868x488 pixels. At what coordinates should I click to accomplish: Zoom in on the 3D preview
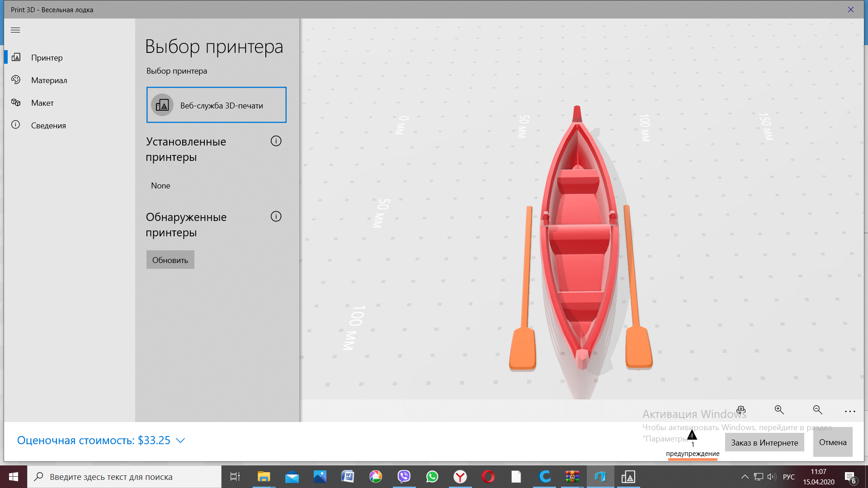(779, 410)
